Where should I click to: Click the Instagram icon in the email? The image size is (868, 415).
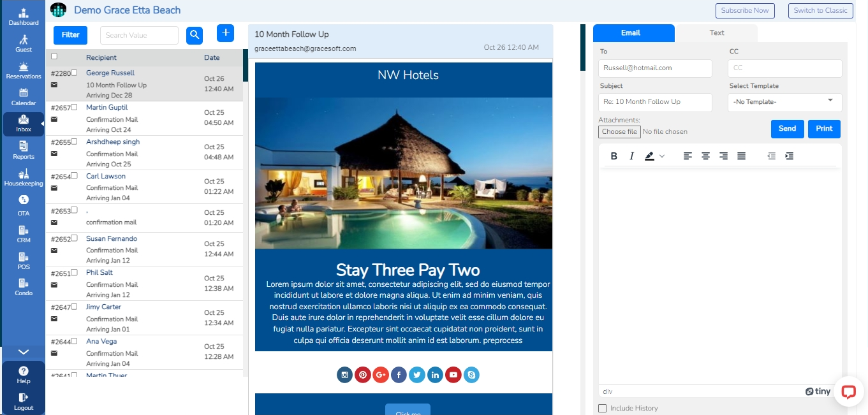(345, 375)
